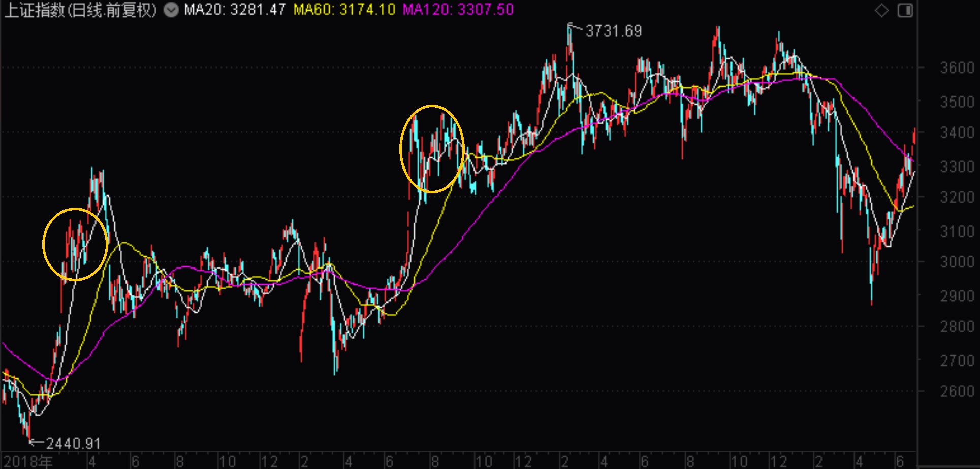
Task: Click the 2800 price axis label
Action: point(957,326)
